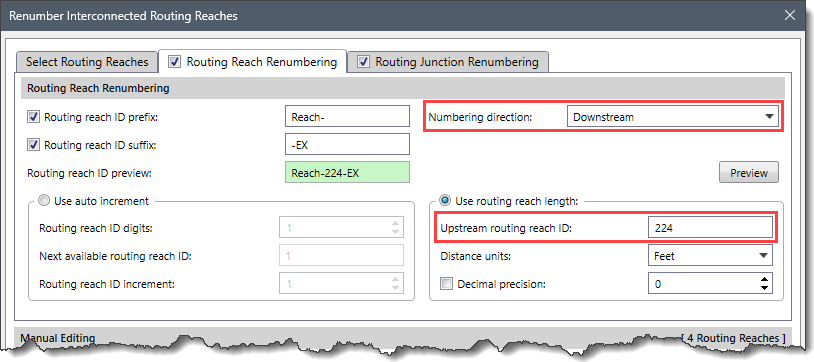Uncheck Routing reach ID suffix checkbox
This screenshot has width=814, height=362.
pyautogui.click(x=33, y=145)
